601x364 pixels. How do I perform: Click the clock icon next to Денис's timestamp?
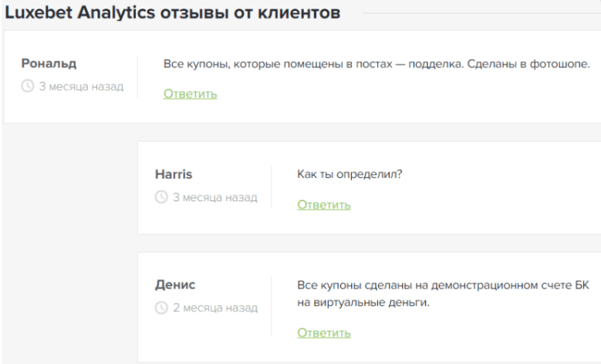pos(161,308)
